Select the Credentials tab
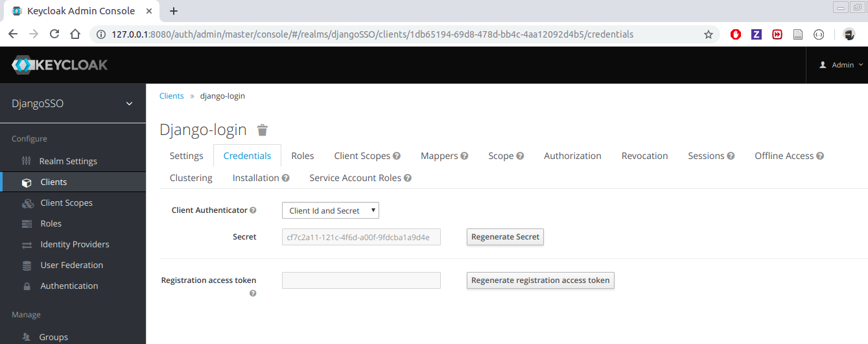868x344 pixels. pos(247,156)
